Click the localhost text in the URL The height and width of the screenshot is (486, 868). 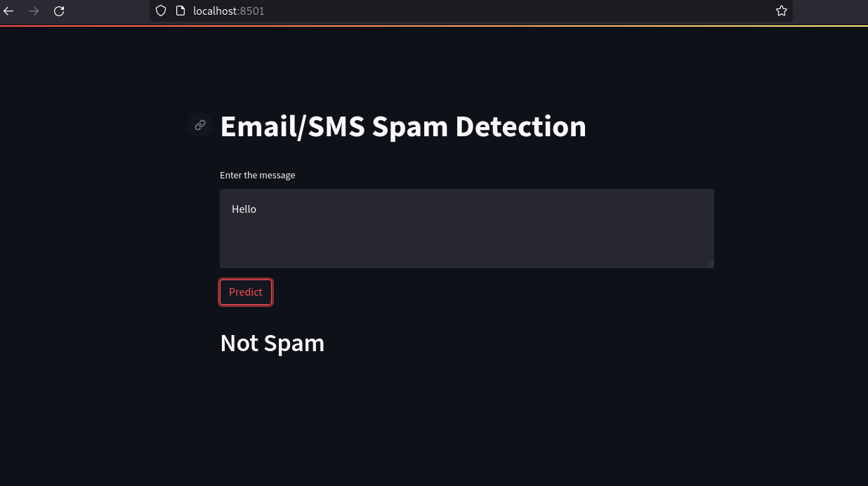[x=215, y=11]
